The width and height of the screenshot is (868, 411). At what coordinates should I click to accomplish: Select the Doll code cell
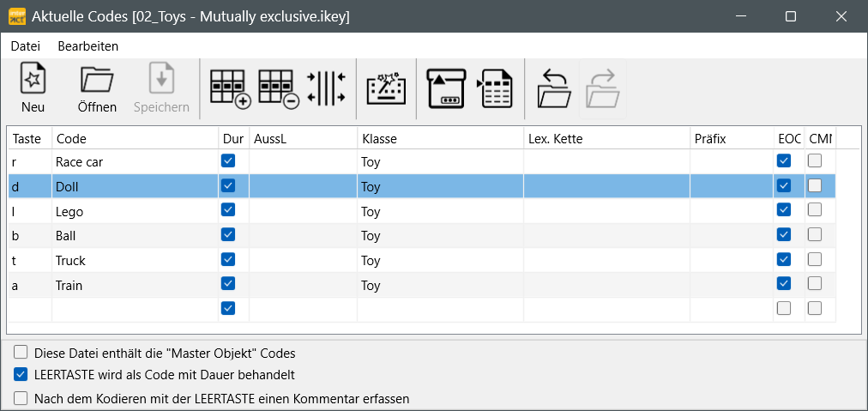pyautogui.click(x=135, y=187)
